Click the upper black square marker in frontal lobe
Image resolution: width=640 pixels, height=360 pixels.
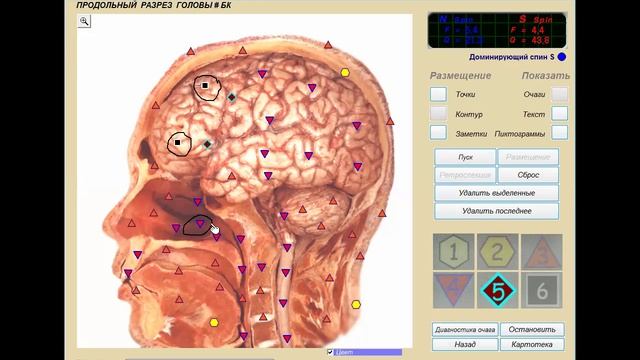pyautogui.click(x=205, y=85)
